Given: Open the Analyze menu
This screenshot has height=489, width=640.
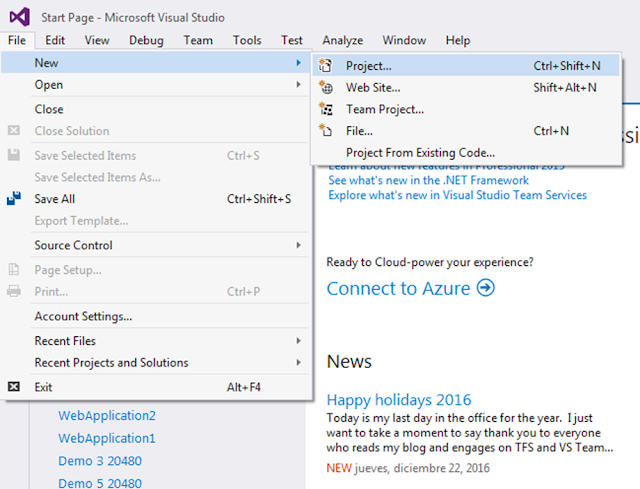Looking at the screenshot, I should (343, 40).
